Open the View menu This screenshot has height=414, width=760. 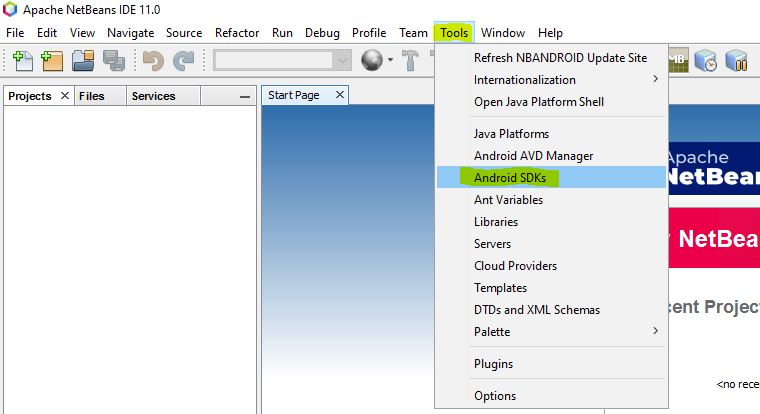point(82,33)
